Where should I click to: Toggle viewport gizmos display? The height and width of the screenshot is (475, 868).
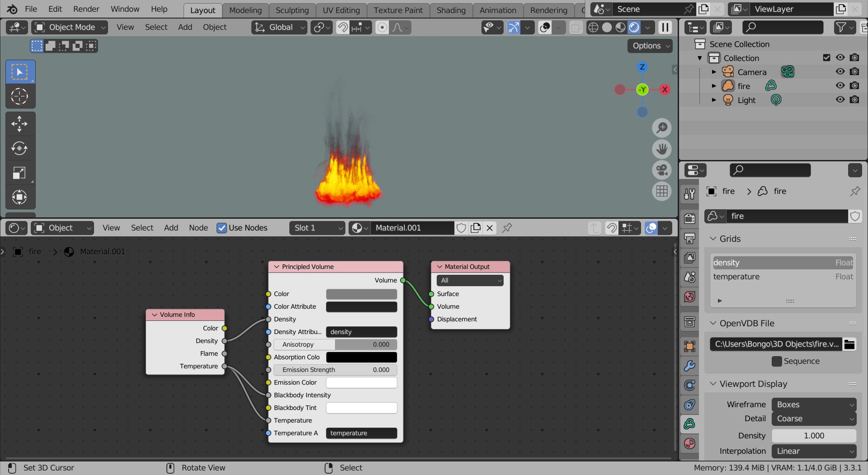(514, 28)
